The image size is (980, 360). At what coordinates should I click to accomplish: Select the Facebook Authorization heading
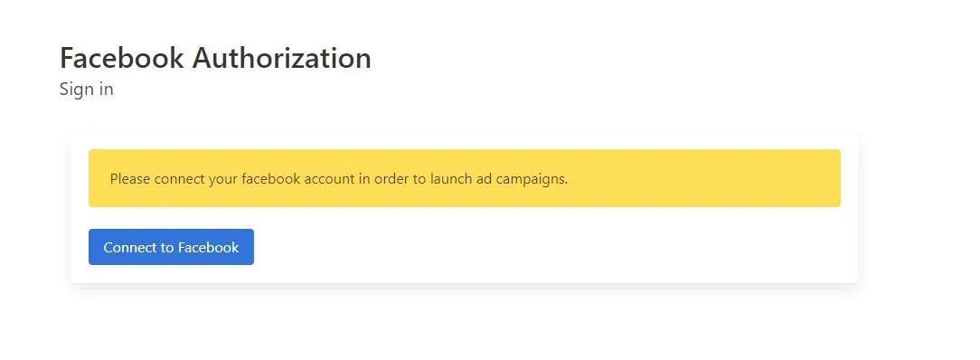click(x=216, y=58)
